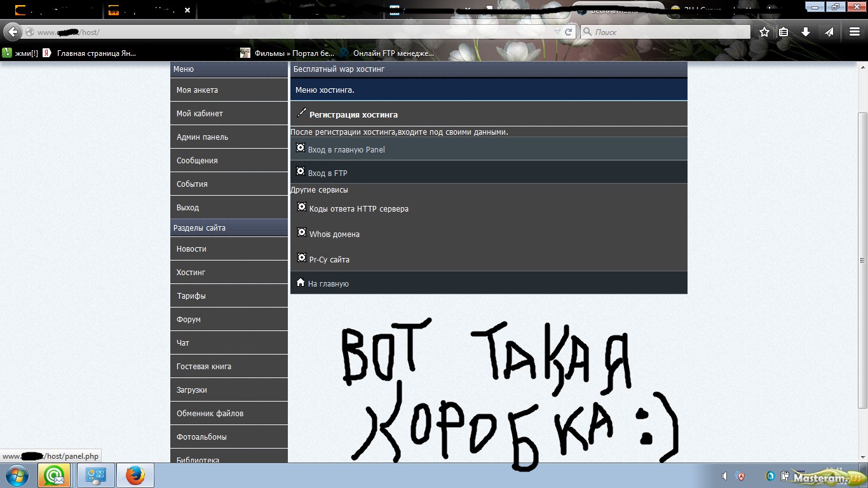Click the gear icon beside Whois домена
This screenshot has height=488, width=868.
coord(302,233)
